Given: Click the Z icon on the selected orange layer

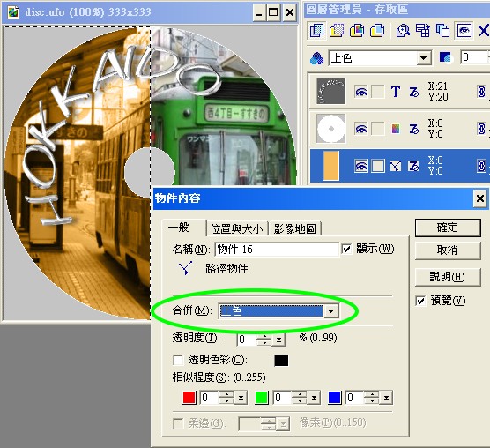Looking at the screenshot, I should [x=413, y=166].
